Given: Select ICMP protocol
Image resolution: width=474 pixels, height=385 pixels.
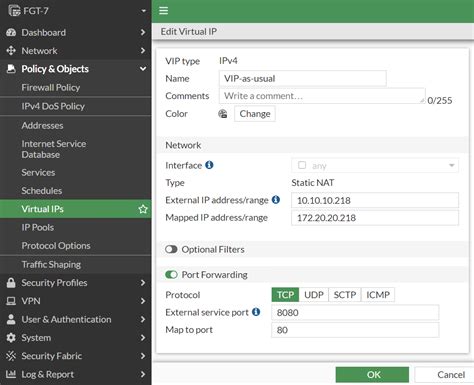Looking at the screenshot, I should [x=378, y=295].
